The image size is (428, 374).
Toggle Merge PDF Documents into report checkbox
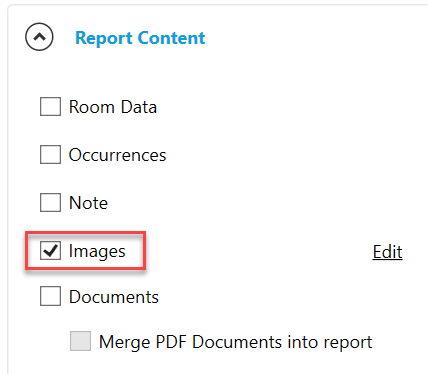(80, 341)
